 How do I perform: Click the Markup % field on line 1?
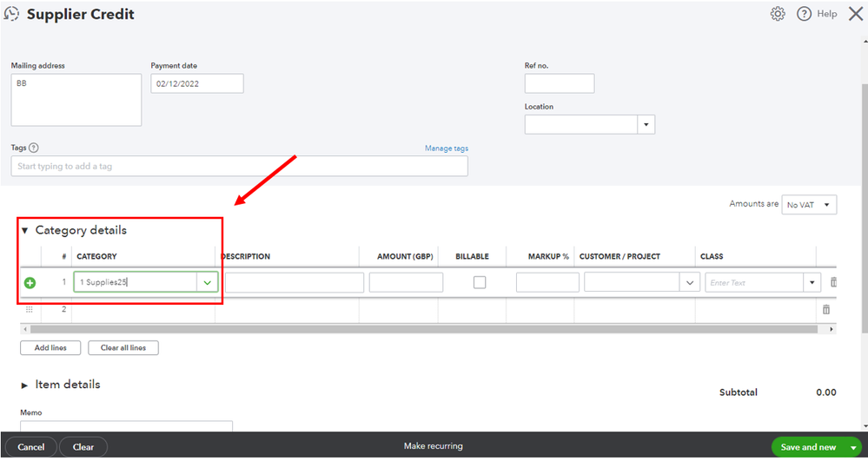[x=547, y=282]
